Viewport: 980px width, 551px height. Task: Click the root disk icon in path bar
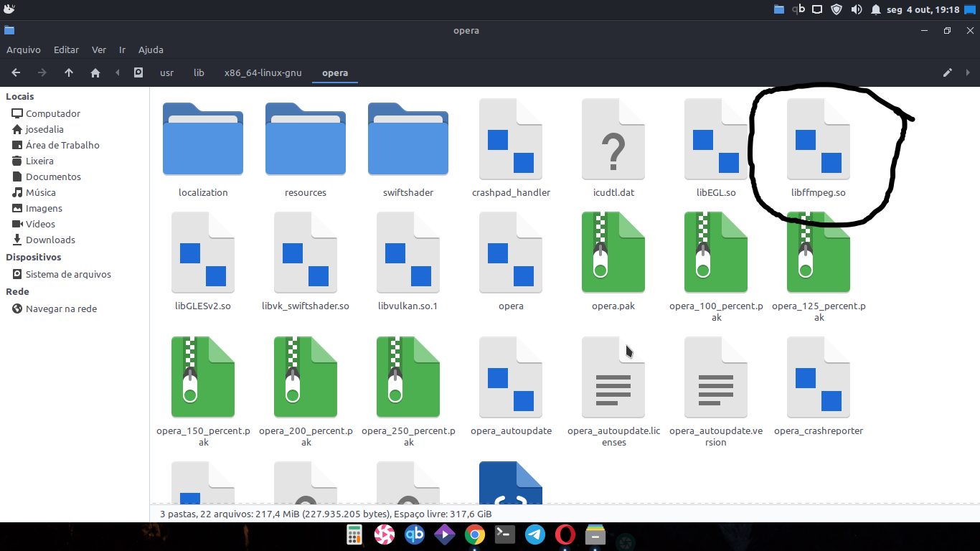click(x=138, y=72)
